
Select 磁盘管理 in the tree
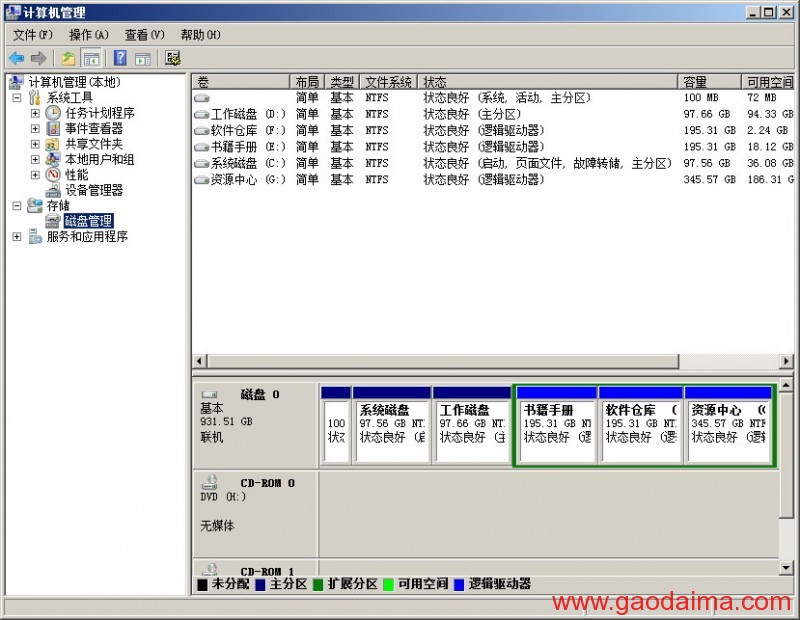(x=88, y=221)
